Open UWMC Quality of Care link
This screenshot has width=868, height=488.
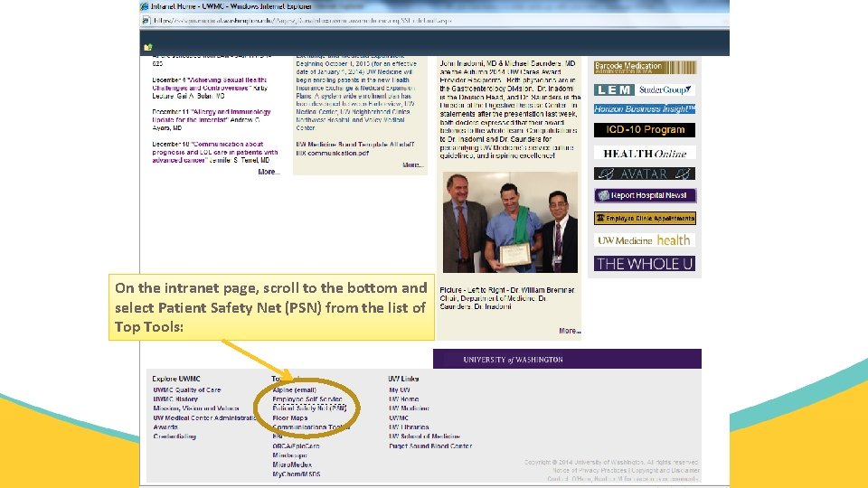pyautogui.click(x=186, y=390)
